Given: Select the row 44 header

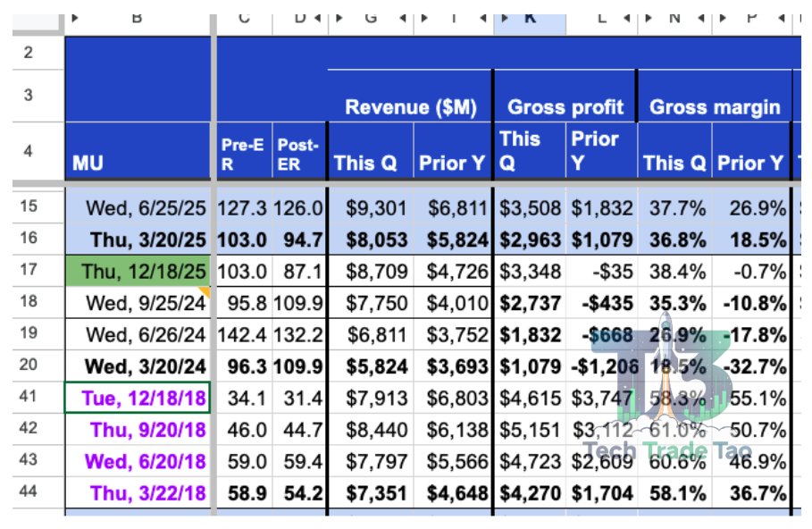Looking at the screenshot, I should tap(38, 491).
